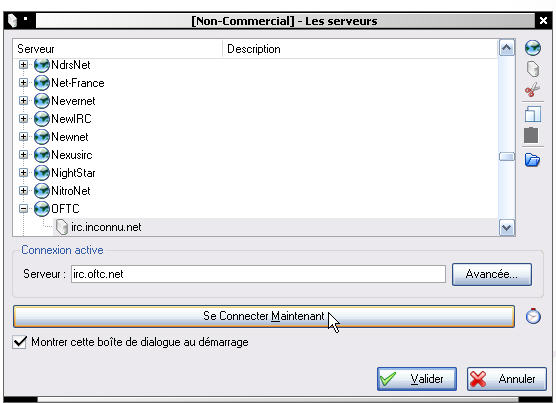Click the paste clipboard icon
This screenshot has height=403, width=556.
(531, 135)
